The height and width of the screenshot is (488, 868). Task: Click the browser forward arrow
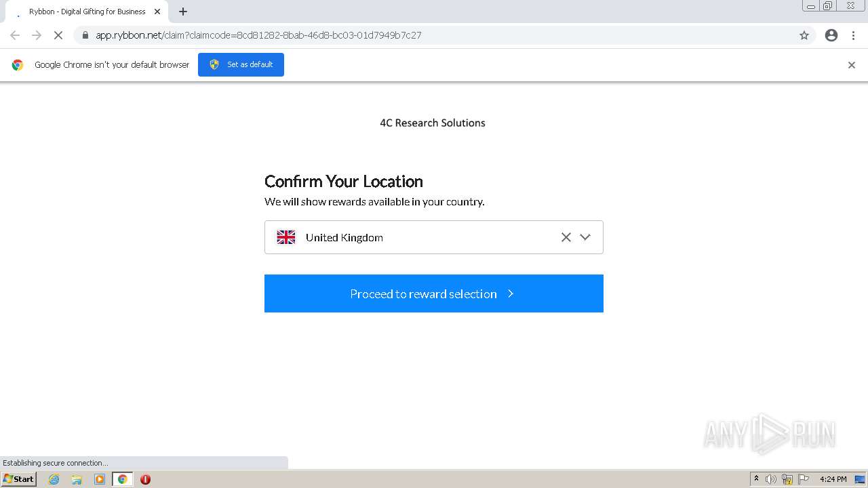(x=37, y=35)
